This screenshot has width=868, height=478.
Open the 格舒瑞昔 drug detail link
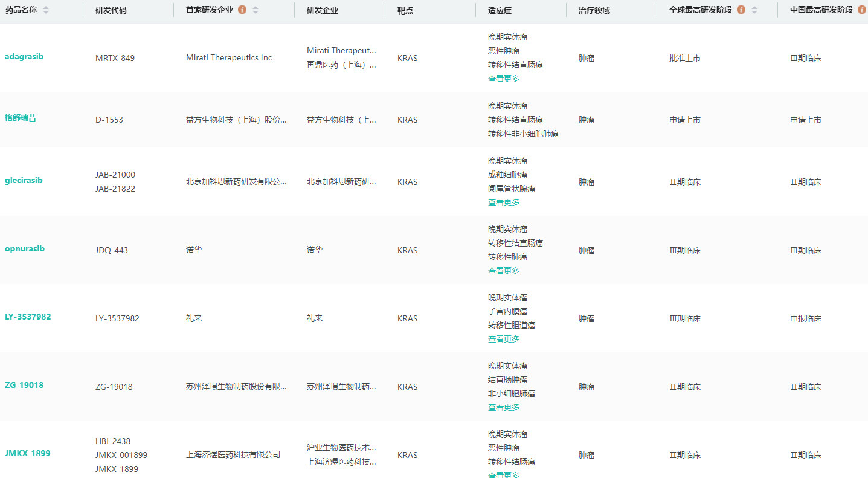click(x=21, y=118)
